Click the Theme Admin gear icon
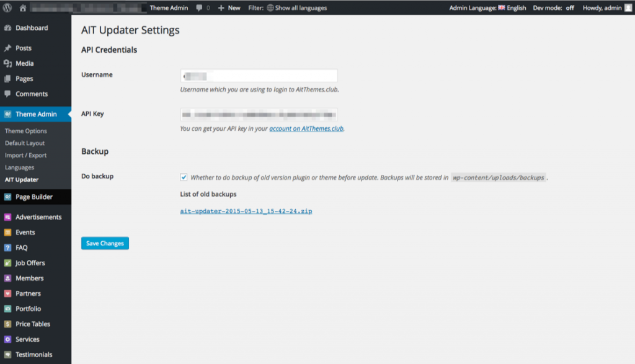 (7, 114)
